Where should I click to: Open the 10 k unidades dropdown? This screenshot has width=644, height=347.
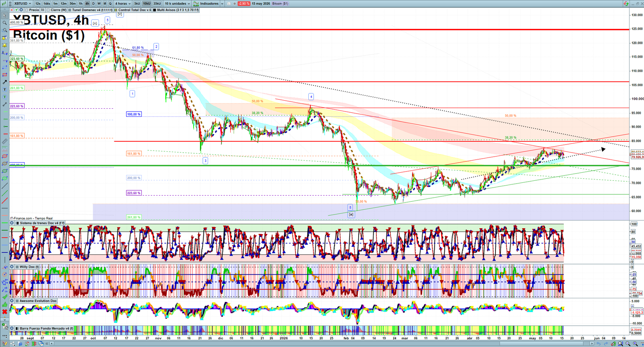177,4
